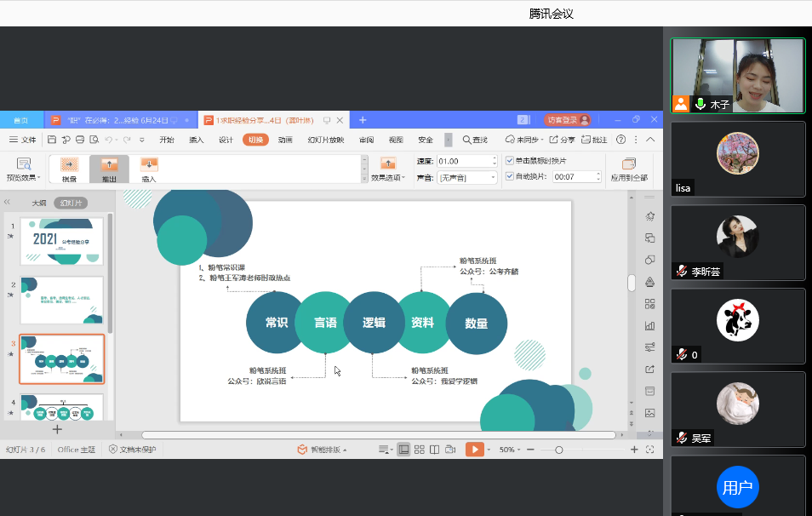Click the Preview Effect icon
Viewport: 812px width, 516px height.
[x=24, y=164]
